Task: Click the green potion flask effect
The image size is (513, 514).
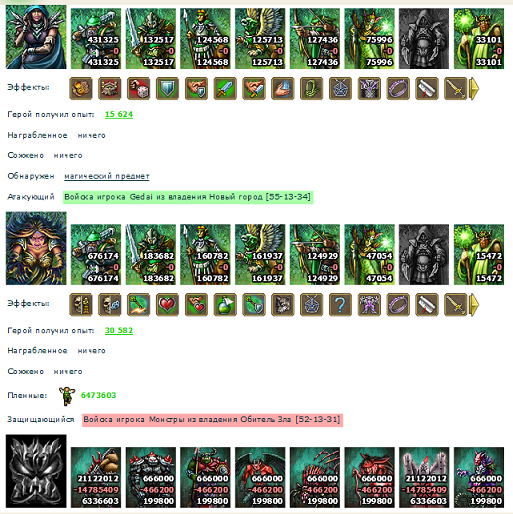Action: click(225, 304)
